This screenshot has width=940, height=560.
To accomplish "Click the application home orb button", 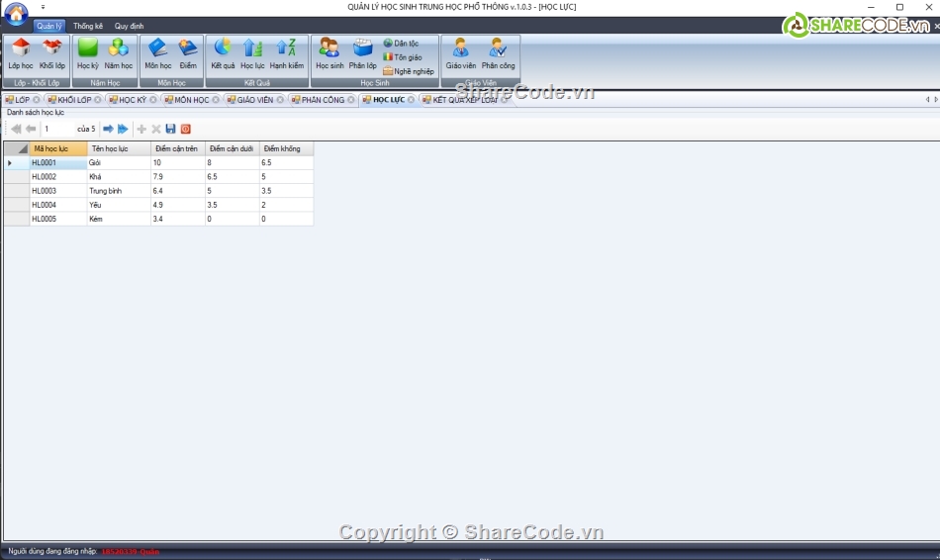I will click(x=16, y=14).
